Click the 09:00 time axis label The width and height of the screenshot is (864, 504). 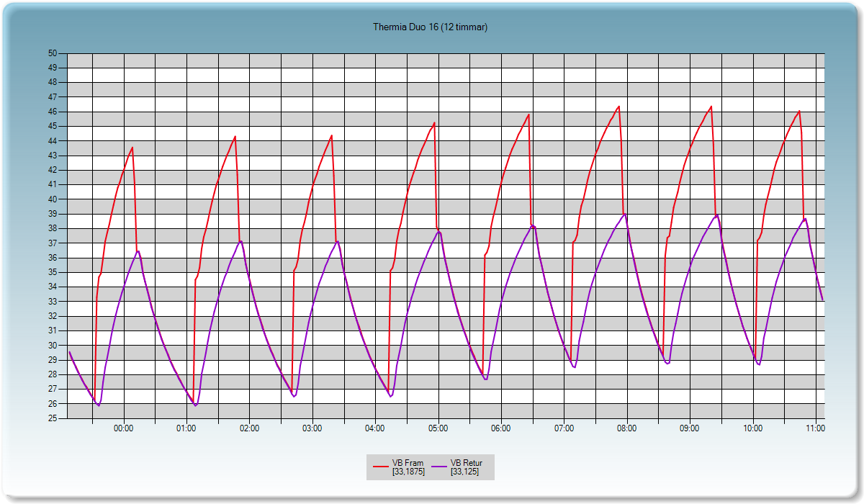[x=690, y=428]
